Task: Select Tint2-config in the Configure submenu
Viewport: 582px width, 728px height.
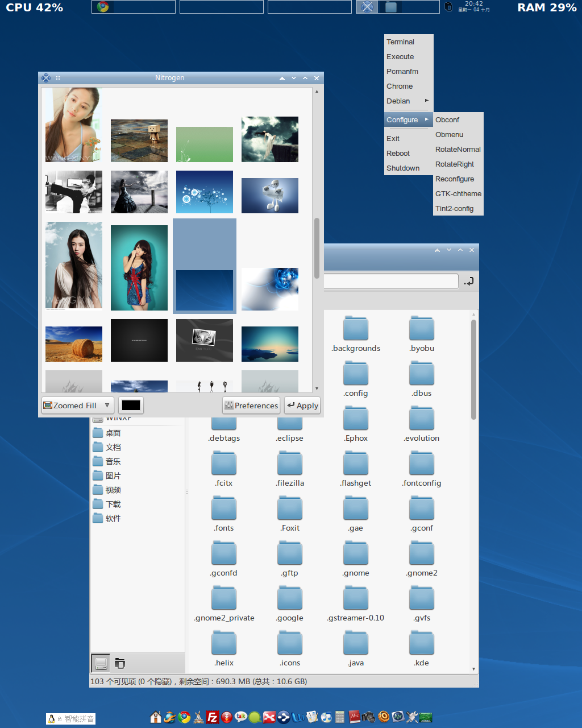Action: pos(458,209)
